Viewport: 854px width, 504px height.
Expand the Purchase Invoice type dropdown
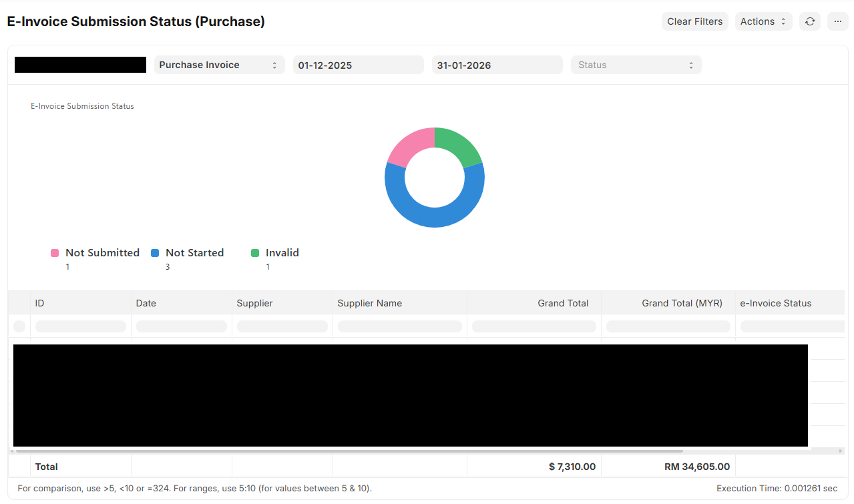(219, 65)
